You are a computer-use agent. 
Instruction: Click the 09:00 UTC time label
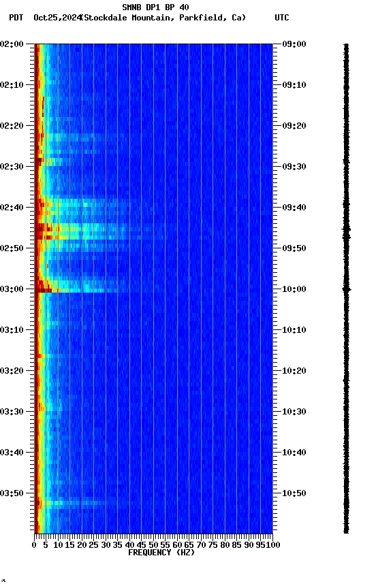pyautogui.click(x=294, y=44)
